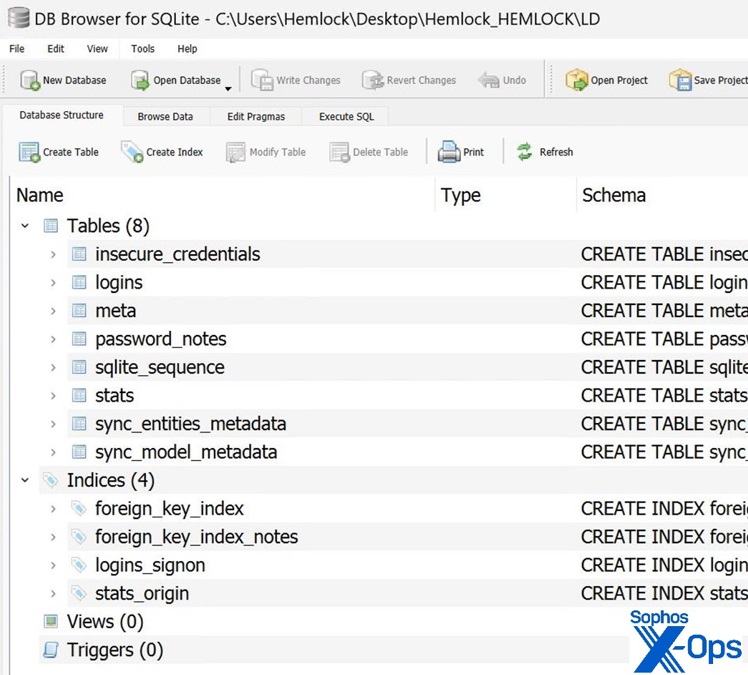Click the Triggers (0) scroll icon
748x675 pixels.
[51, 650]
